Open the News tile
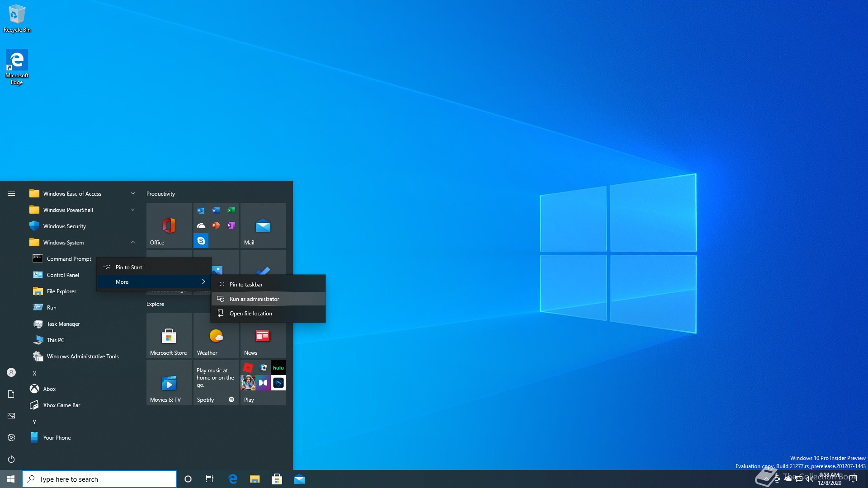 click(x=263, y=335)
